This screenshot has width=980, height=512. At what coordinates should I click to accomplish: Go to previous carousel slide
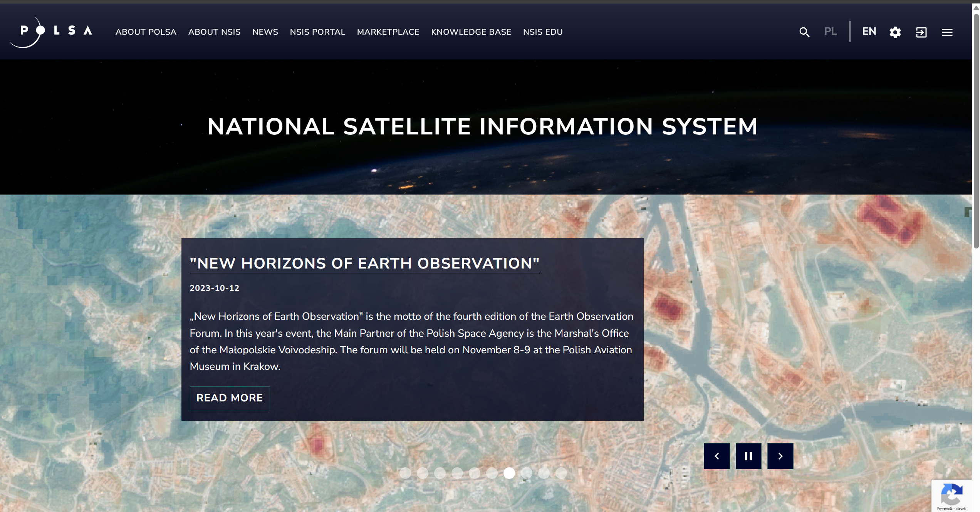point(717,456)
